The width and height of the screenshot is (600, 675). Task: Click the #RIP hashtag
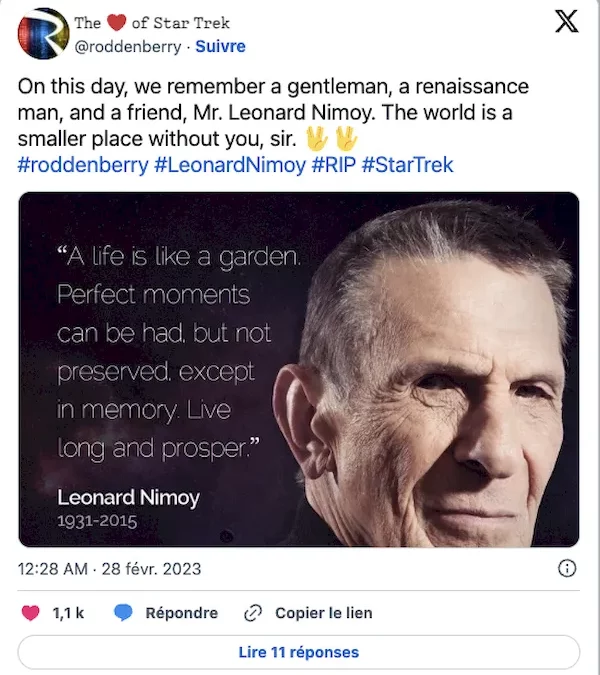coord(332,164)
